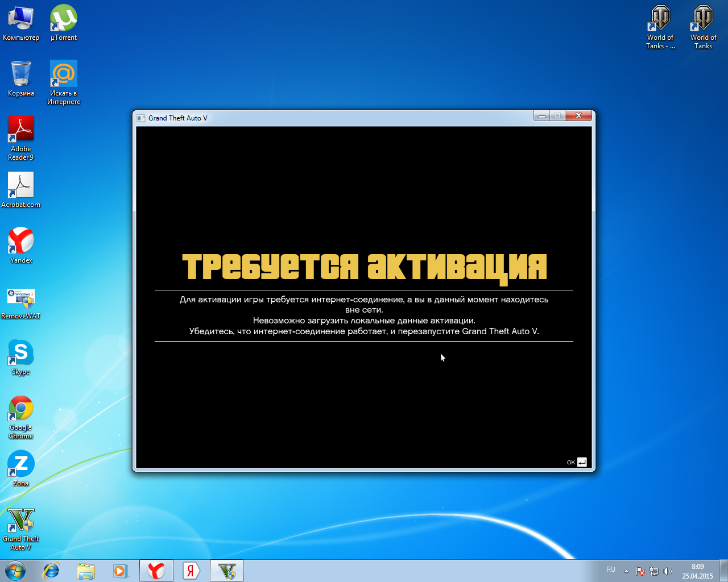The width and height of the screenshot is (728, 582).
Task: Show hidden tray icons arrow
Action: [x=626, y=571]
